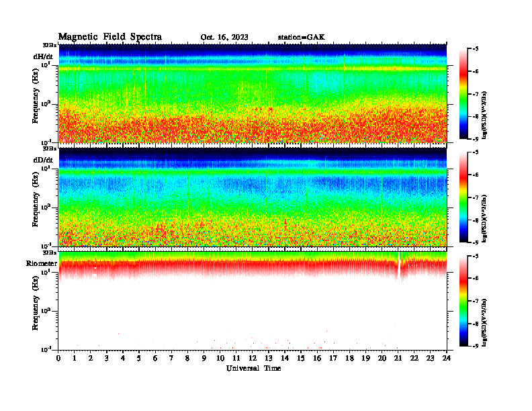The height and width of the screenshot is (411, 532).
Task: Select the "dH/dt" panel label
Action: click(43, 56)
